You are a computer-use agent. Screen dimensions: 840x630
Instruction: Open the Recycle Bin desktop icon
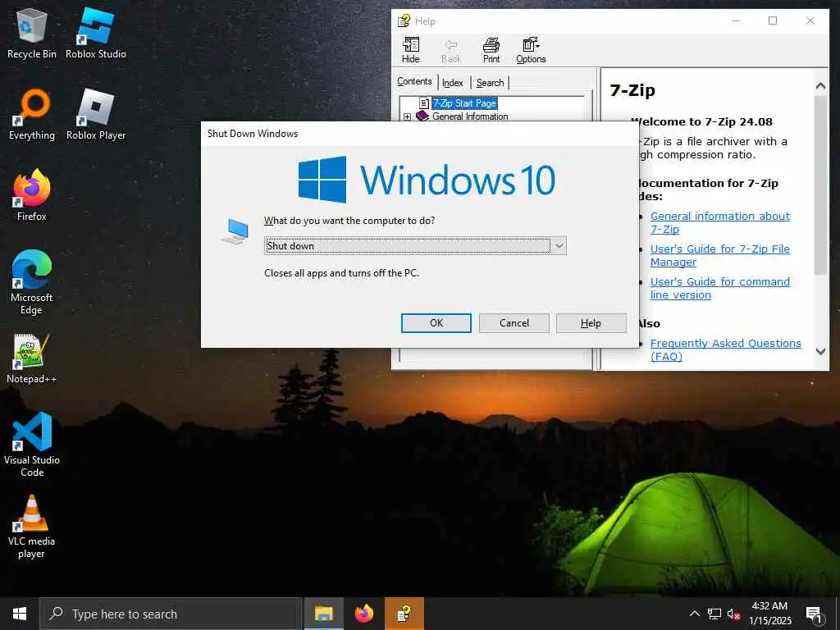coord(32,33)
